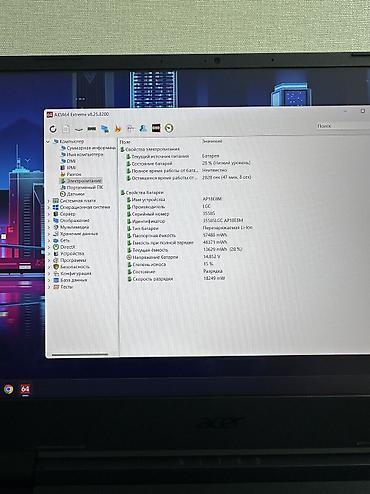This screenshot has width=370, height=494.
Task: Select the Паспортная ёмкость row
Action: [190, 235]
